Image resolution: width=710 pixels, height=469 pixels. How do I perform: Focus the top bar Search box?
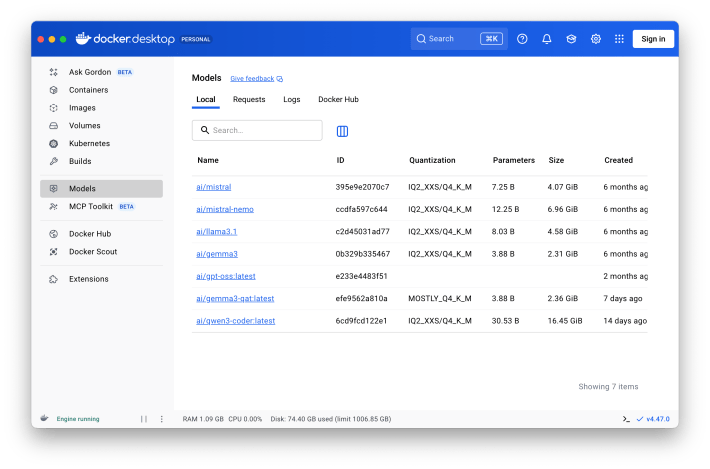459,39
